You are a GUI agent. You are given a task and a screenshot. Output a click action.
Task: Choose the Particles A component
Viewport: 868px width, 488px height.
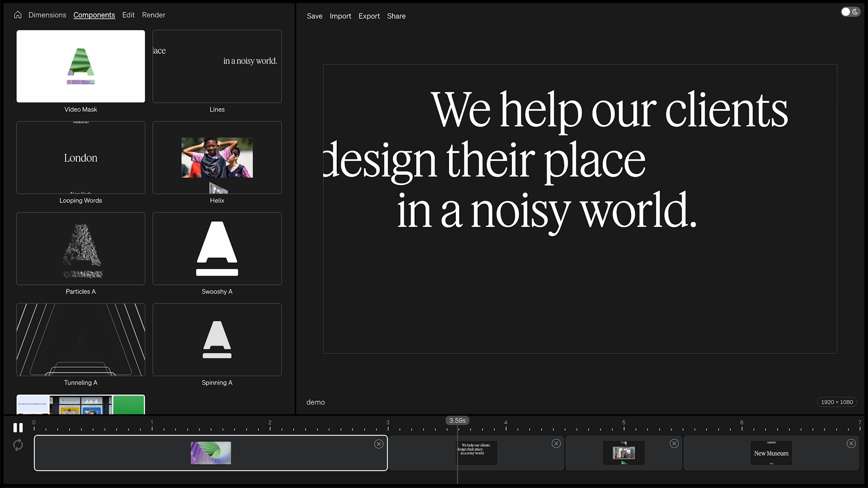pyautogui.click(x=80, y=249)
